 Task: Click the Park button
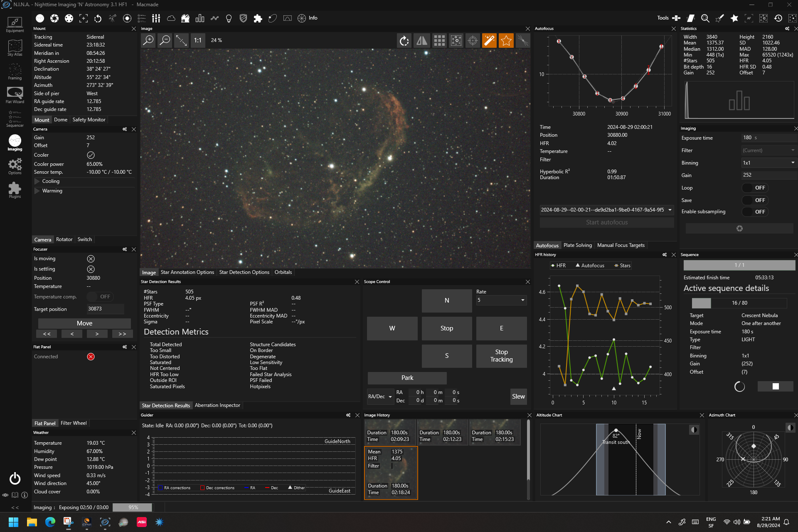coord(407,378)
